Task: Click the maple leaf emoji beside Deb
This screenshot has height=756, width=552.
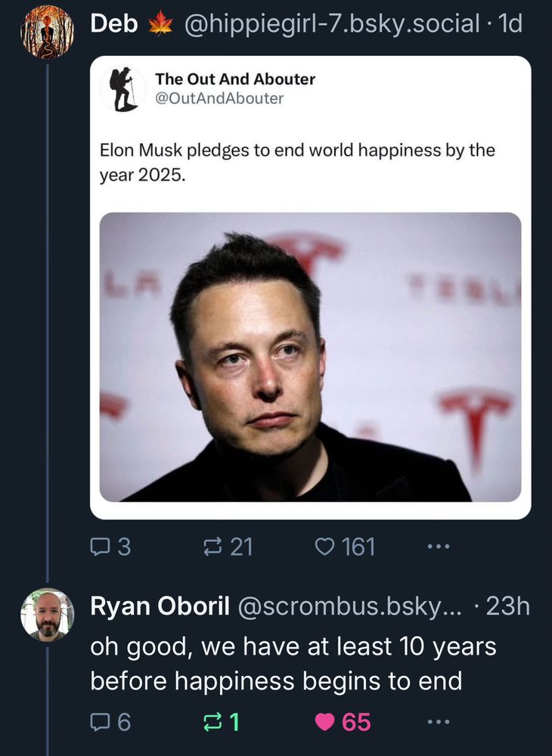Action: pos(161,24)
